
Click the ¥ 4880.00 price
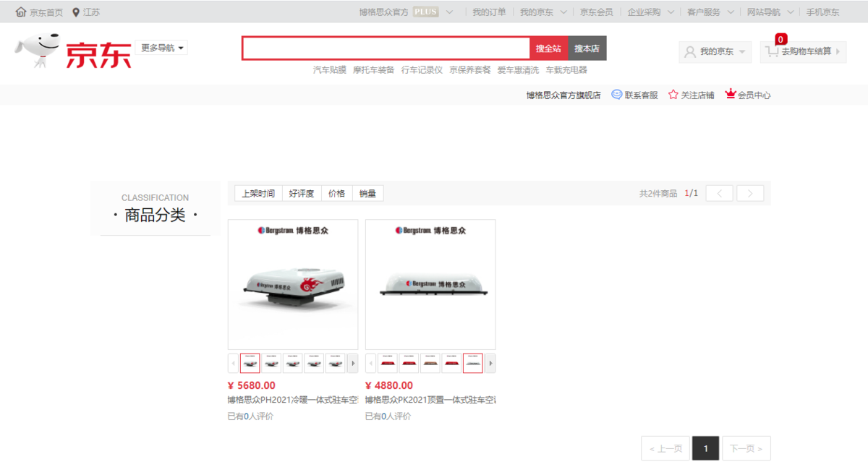(x=389, y=385)
